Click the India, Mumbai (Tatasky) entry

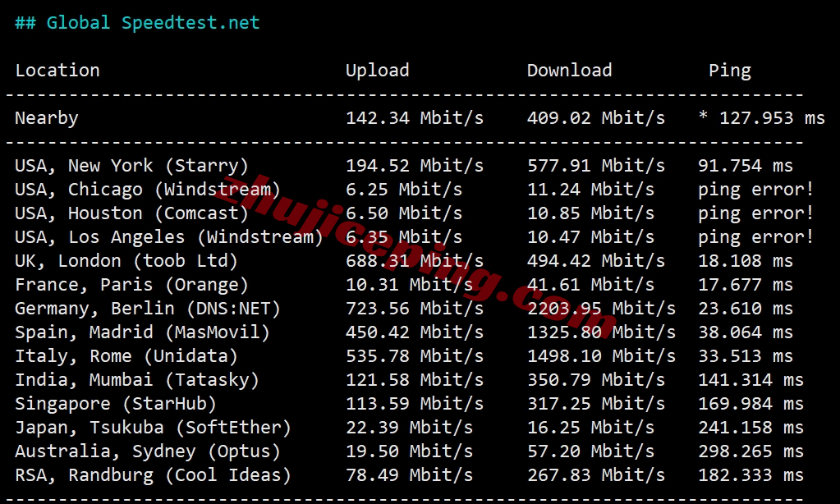(x=136, y=380)
